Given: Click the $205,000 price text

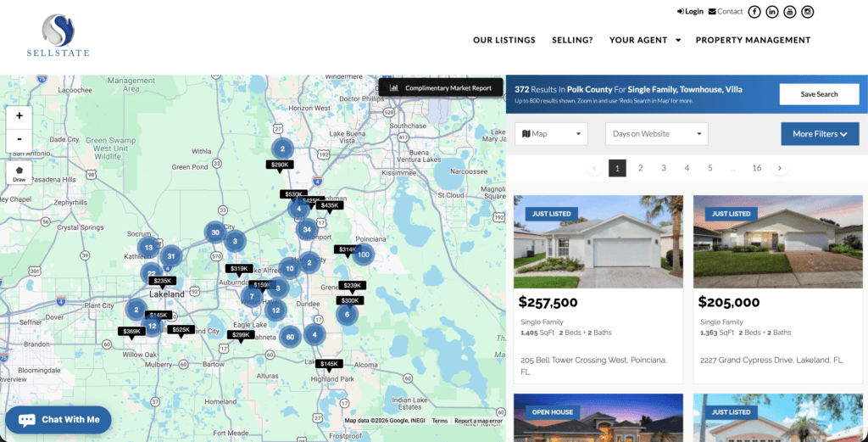Looking at the screenshot, I should click(x=728, y=302).
